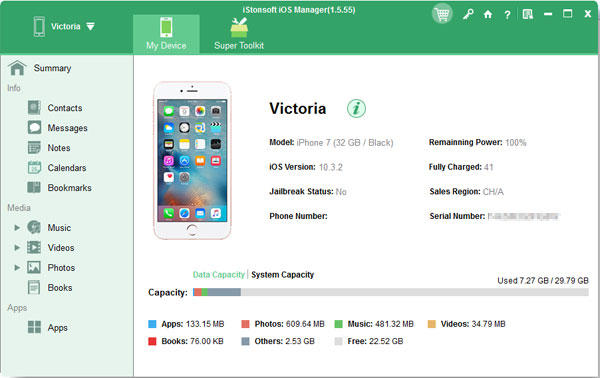Click the red Books color swatch

pyautogui.click(x=152, y=341)
